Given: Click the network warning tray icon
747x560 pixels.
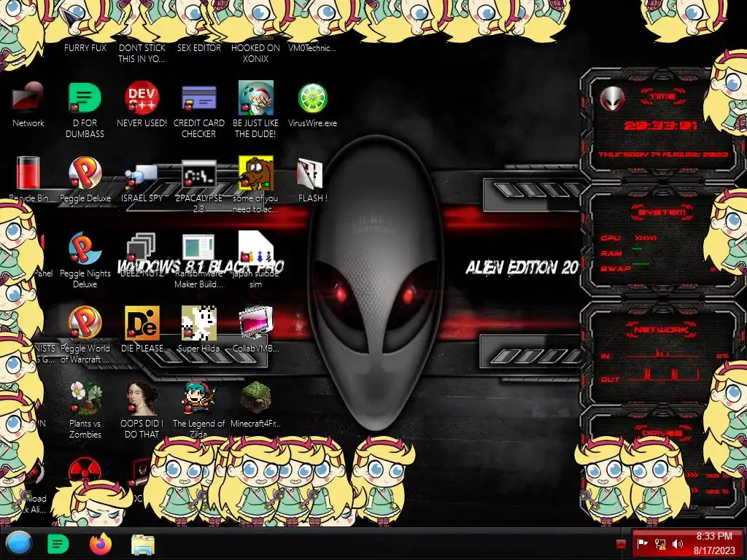Looking at the screenshot, I should (660, 544).
